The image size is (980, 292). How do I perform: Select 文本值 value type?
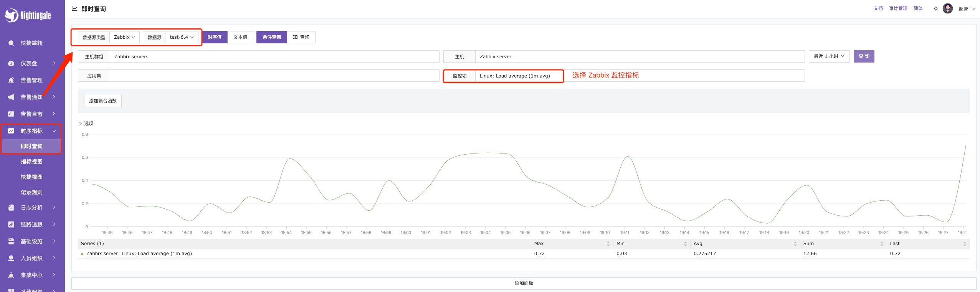pyautogui.click(x=240, y=37)
